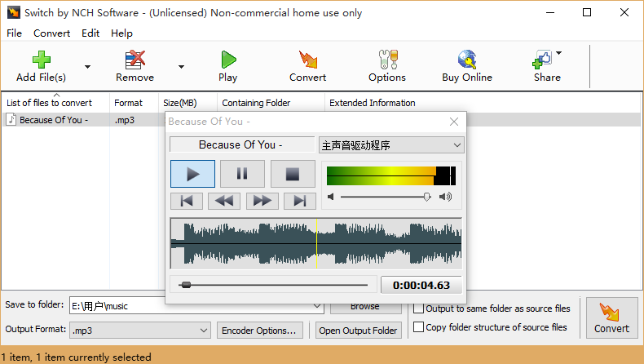Click the loud volume speaker icon

(x=445, y=197)
